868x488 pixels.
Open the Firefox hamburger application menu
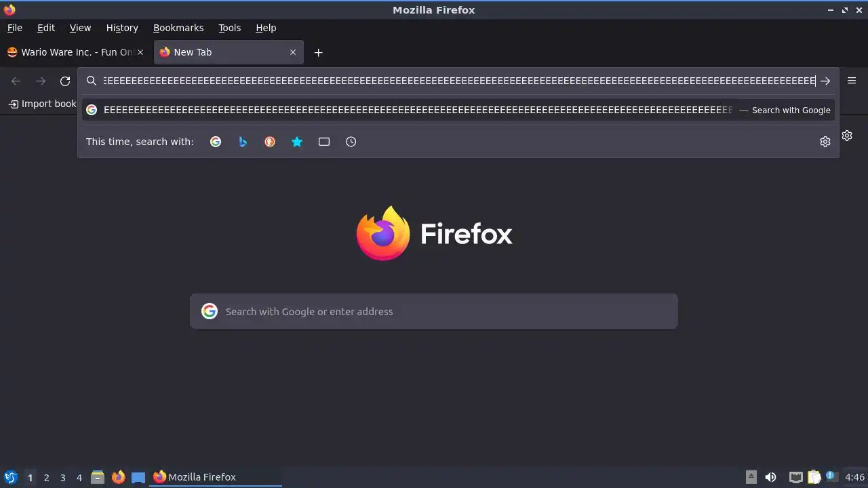click(x=852, y=81)
